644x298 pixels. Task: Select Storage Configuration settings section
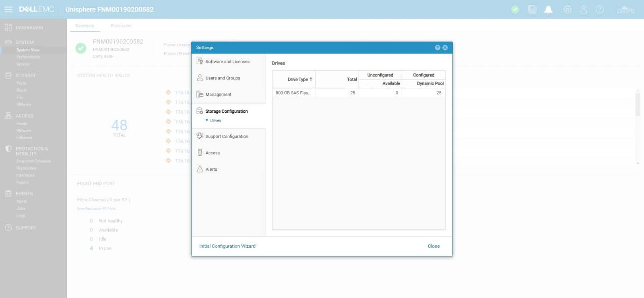point(227,111)
